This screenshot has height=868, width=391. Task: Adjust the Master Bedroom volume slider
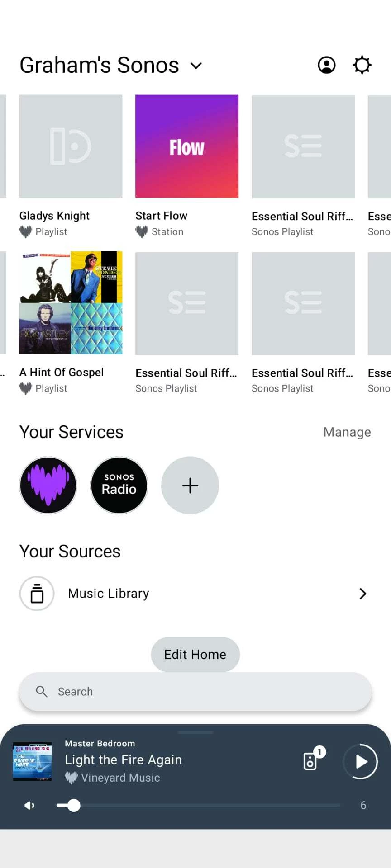click(74, 806)
